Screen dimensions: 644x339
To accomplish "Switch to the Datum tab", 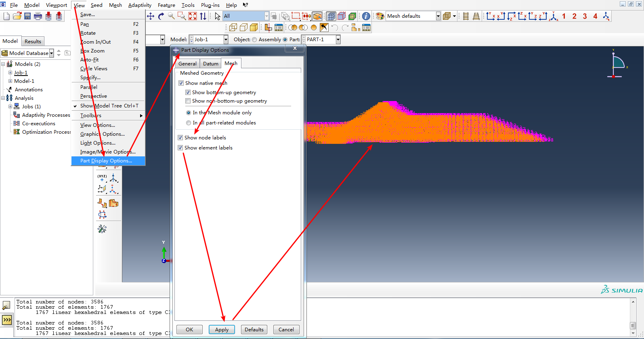I will click(x=211, y=64).
